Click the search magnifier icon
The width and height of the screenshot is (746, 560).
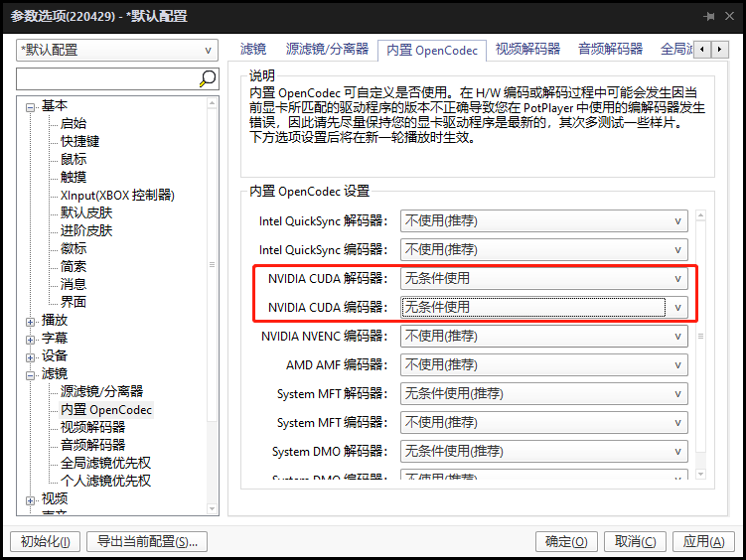tap(208, 78)
